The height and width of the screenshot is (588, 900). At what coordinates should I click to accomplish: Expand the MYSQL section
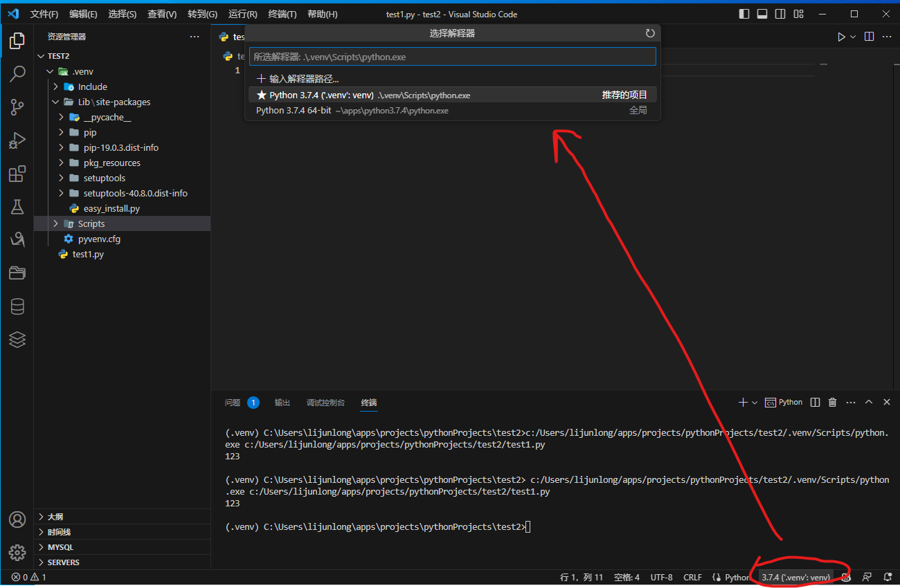tap(122, 547)
